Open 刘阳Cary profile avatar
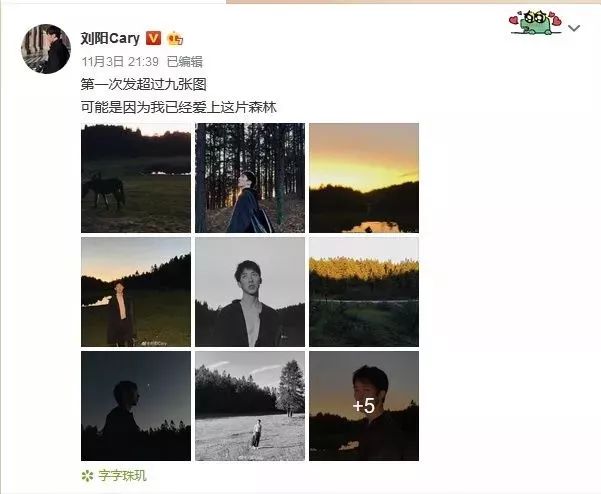The image size is (601, 494). [46, 49]
